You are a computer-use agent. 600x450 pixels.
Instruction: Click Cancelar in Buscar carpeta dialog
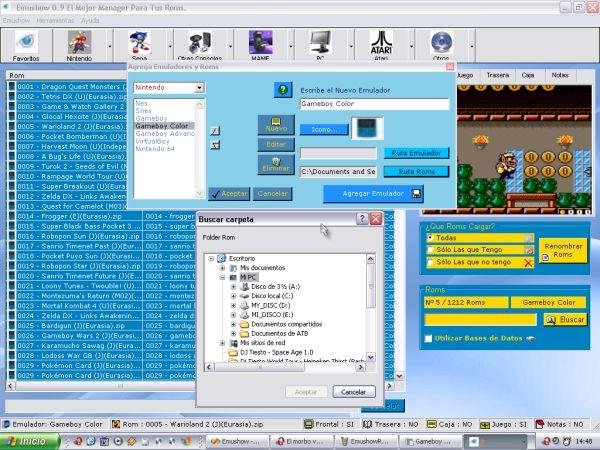pos(354,392)
